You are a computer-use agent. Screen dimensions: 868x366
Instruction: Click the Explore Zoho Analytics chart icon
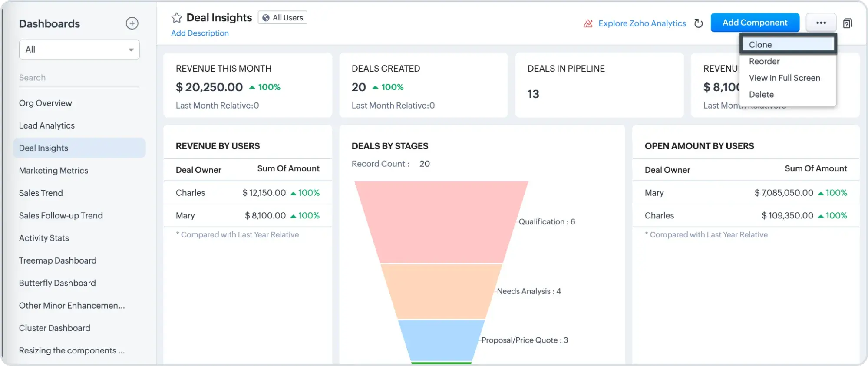588,23
